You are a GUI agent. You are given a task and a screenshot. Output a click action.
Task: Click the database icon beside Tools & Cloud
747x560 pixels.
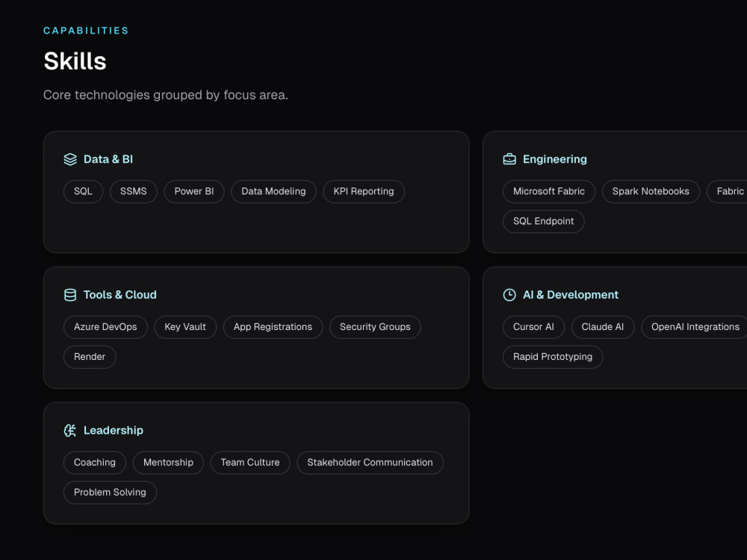click(x=70, y=295)
